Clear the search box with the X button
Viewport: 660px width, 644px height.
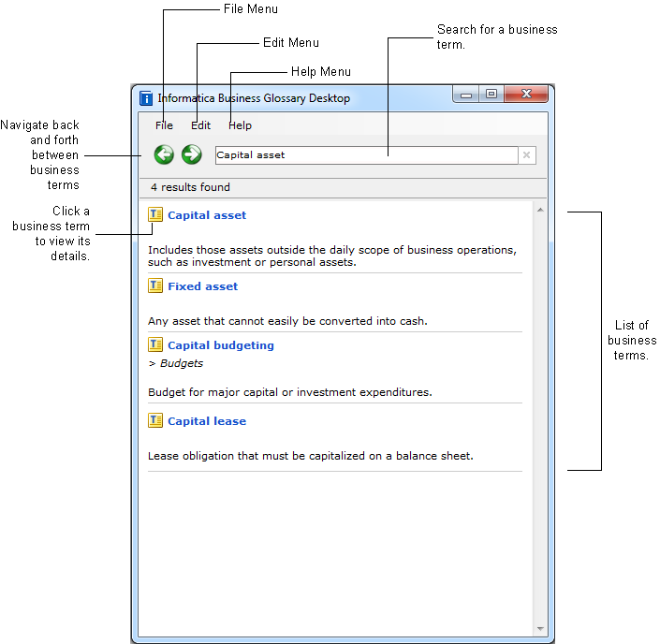tap(526, 155)
